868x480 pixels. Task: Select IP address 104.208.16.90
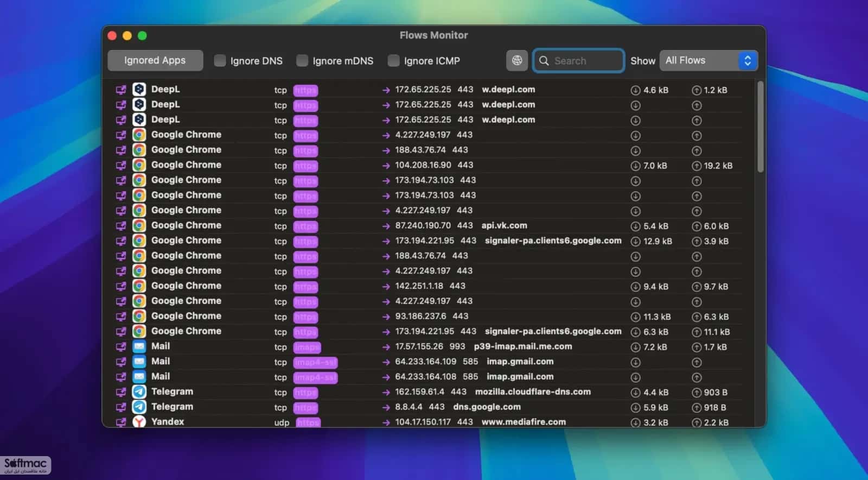pyautogui.click(x=423, y=165)
